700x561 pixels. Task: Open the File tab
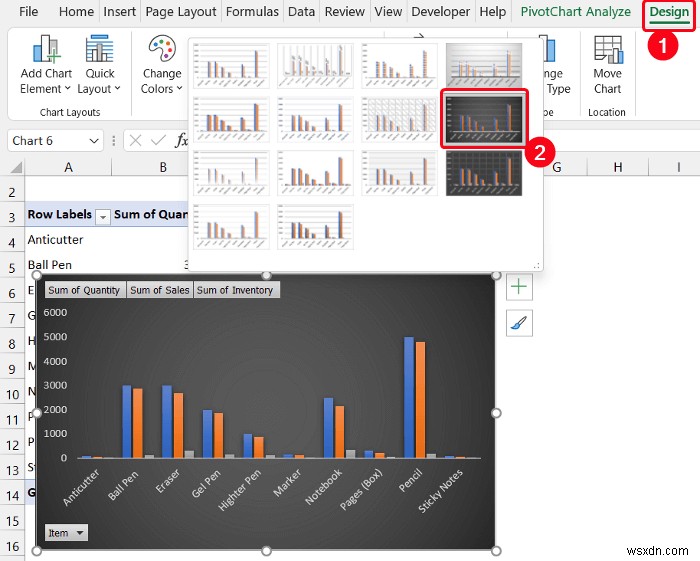(x=28, y=12)
